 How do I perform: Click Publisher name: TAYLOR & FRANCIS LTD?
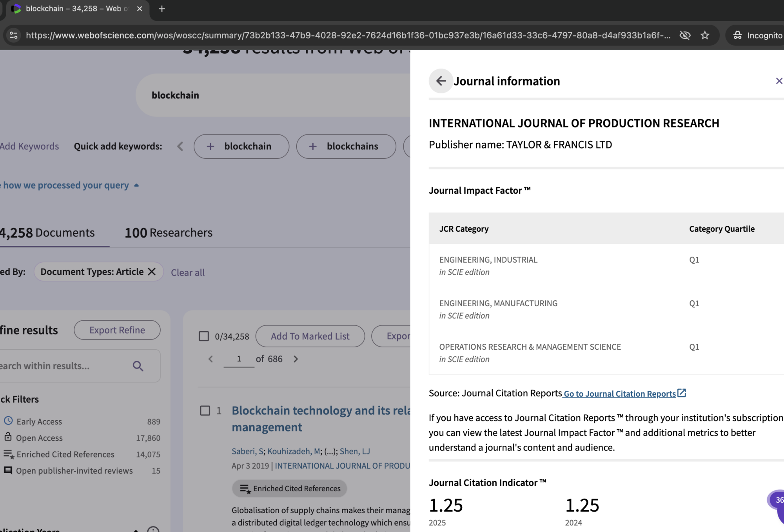click(520, 145)
